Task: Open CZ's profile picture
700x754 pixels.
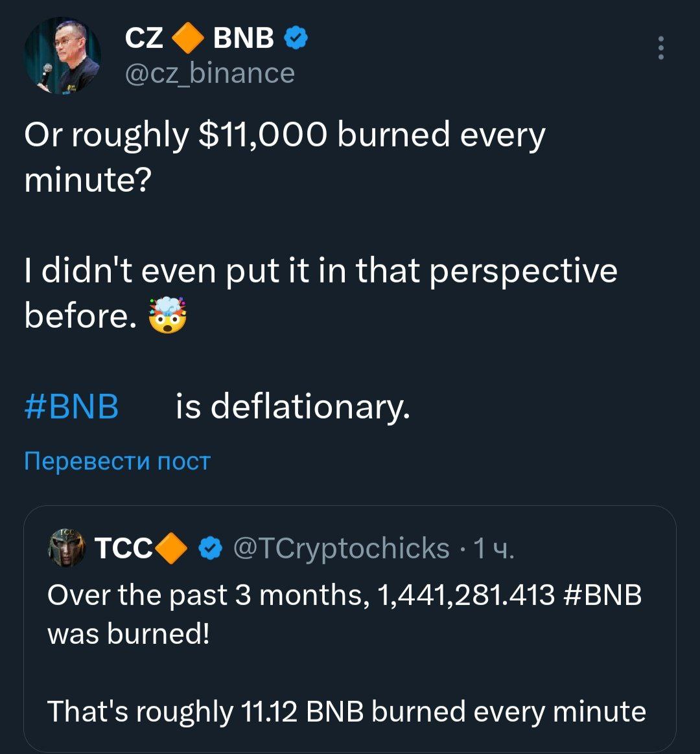Action: (x=63, y=56)
